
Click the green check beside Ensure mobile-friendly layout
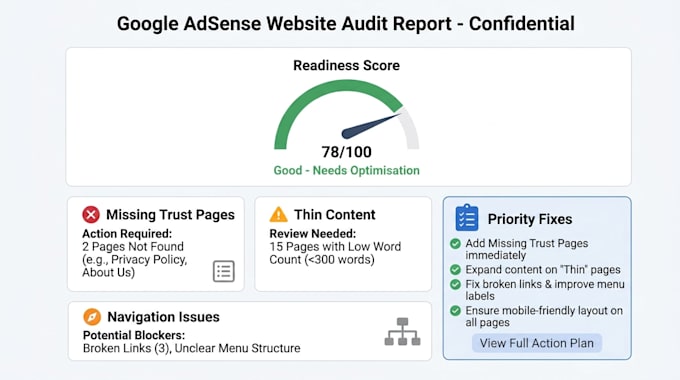point(455,311)
